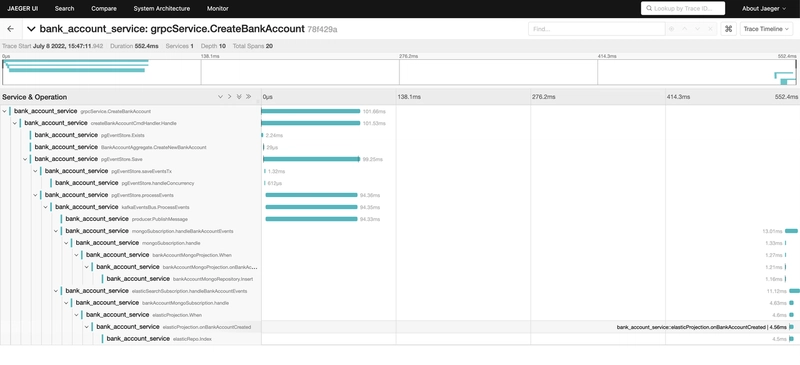Click the 4.56ms onBankAccountCreated span label
800x365 pixels.
[702, 327]
